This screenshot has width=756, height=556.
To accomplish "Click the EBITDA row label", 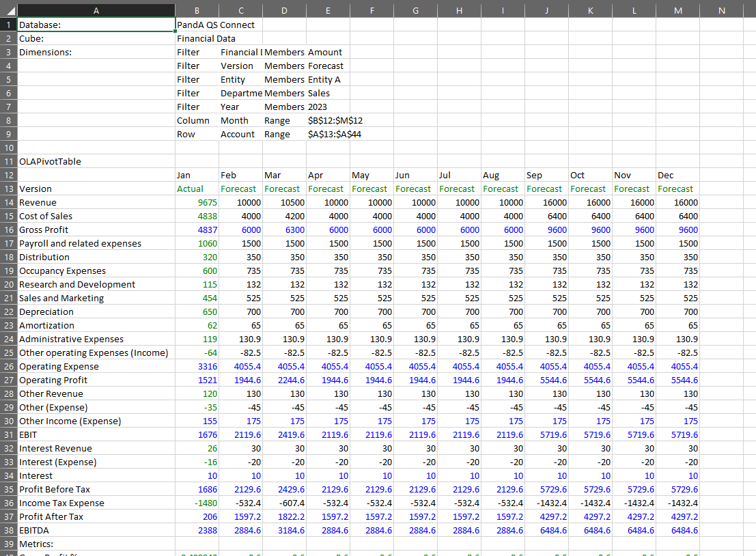I will [x=34, y=530].
